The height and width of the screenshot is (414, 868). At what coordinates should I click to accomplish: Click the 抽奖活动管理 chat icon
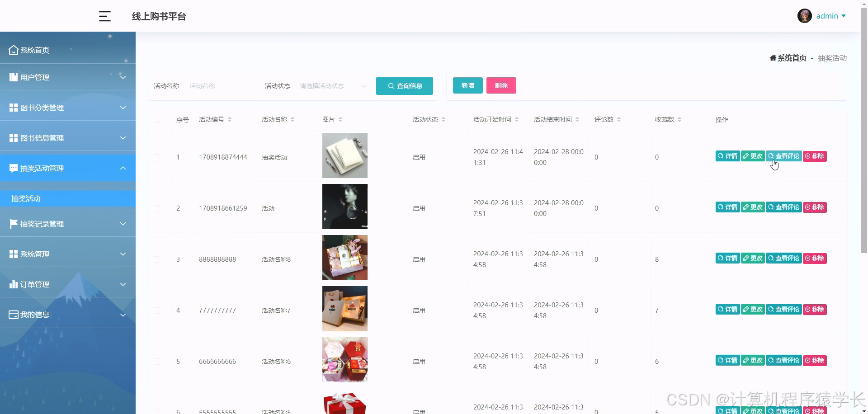coord(14,168)
